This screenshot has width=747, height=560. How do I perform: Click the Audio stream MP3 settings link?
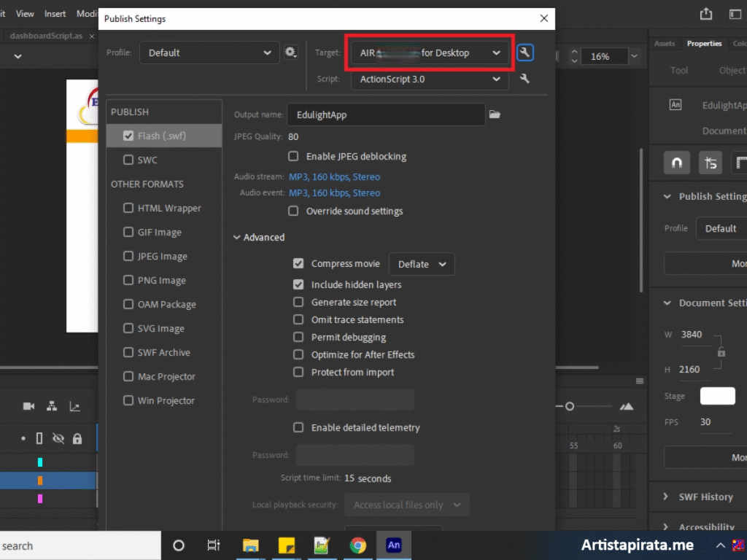pos(333,176)
